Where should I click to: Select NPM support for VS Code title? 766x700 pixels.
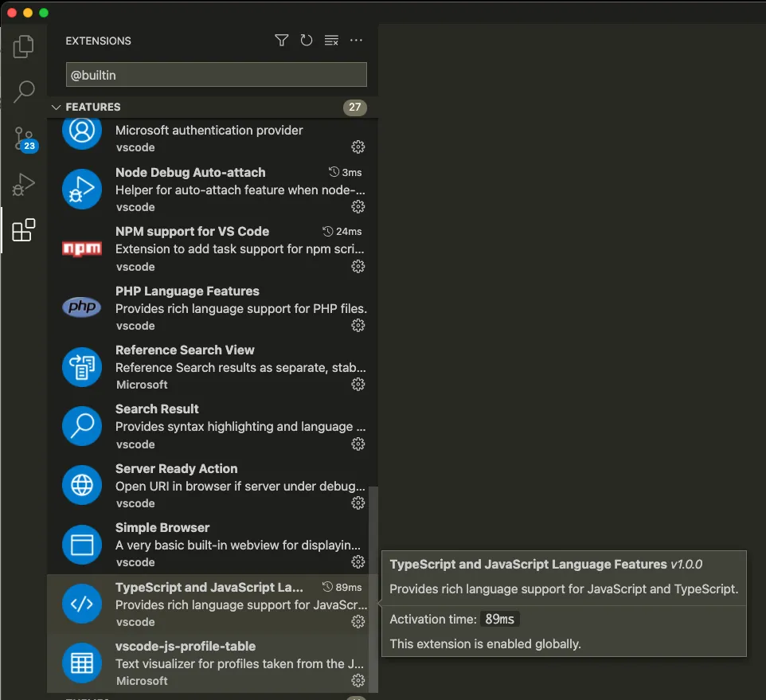coord(193,232)
